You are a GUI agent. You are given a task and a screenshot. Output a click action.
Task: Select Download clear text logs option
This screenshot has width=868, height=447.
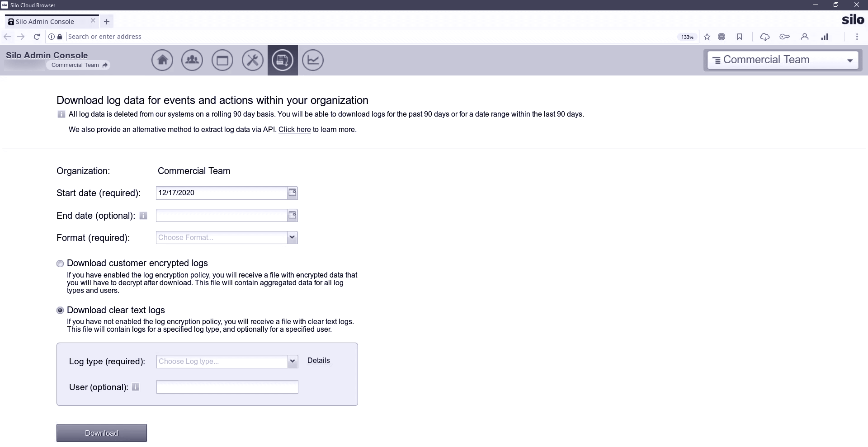[60, 311]
